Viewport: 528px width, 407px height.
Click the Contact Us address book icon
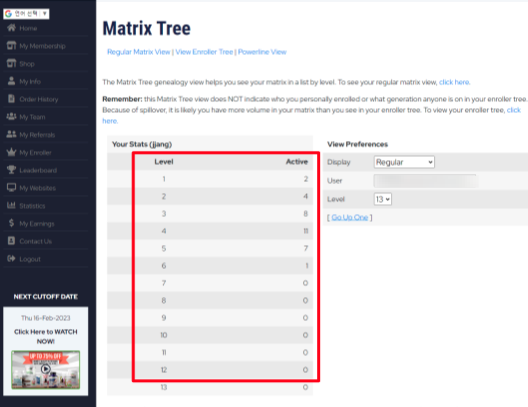[x=11, y=241]
